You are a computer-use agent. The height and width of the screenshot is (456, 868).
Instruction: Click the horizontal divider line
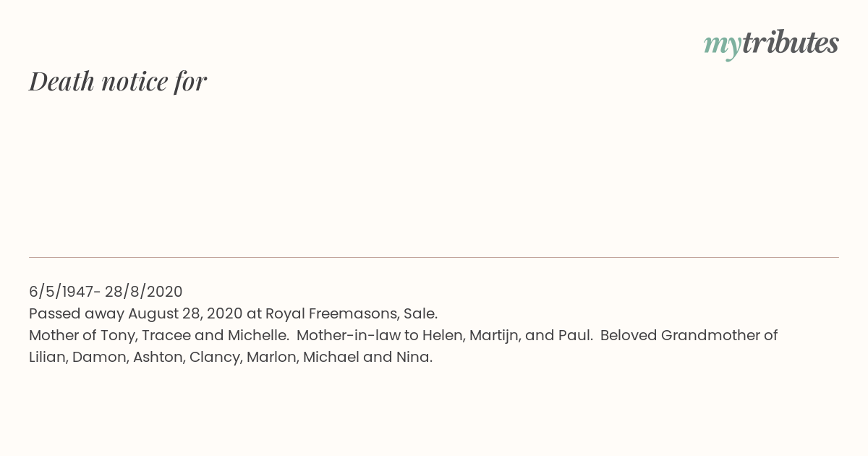(434, 257)
